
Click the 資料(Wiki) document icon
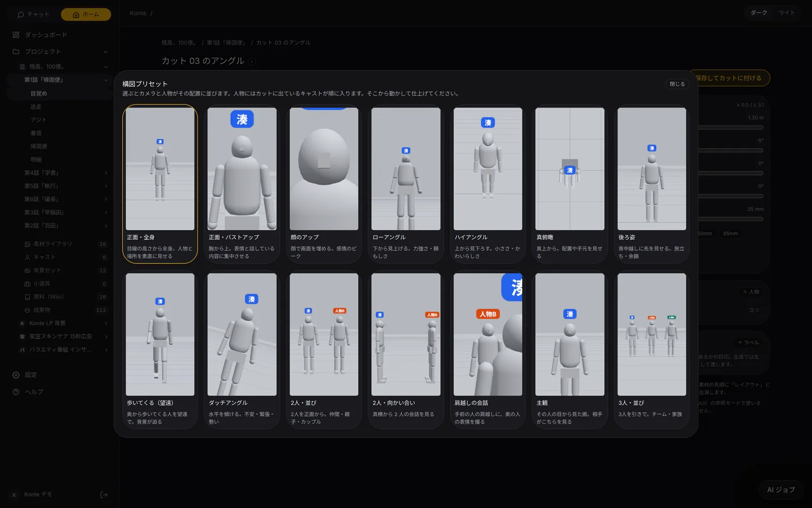point(27,297)
